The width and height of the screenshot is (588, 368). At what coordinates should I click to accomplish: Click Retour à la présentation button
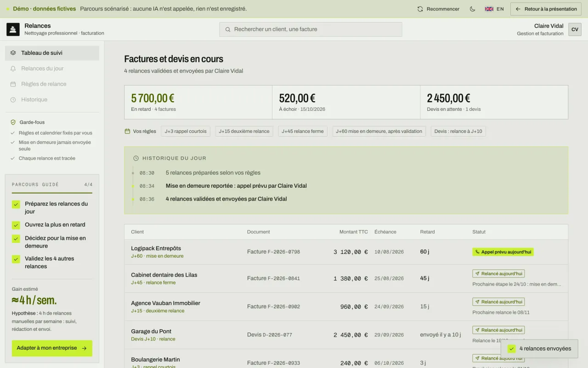click(546, 9)
